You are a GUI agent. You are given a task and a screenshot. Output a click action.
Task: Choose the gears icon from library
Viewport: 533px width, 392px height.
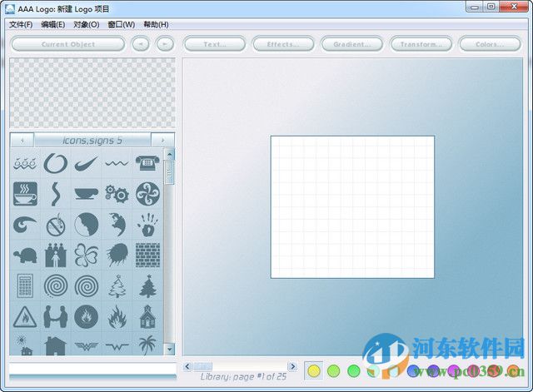(117, 194)
